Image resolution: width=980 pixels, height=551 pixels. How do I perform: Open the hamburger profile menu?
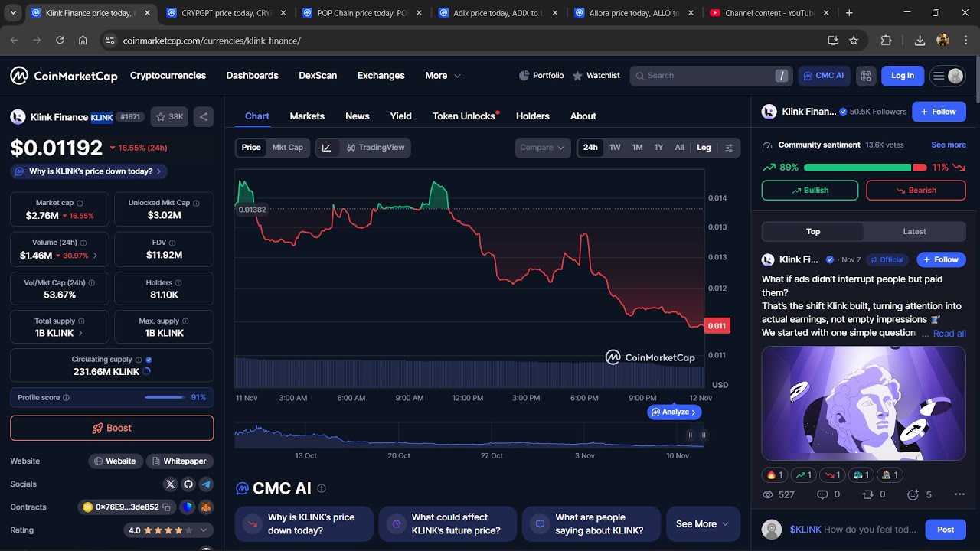tap(947, 76)
